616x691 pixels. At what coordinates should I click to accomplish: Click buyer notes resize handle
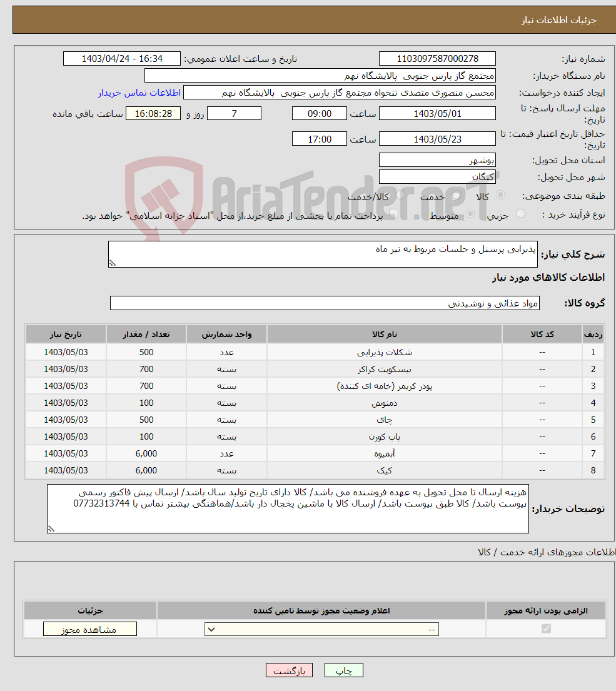coord(51,529)
